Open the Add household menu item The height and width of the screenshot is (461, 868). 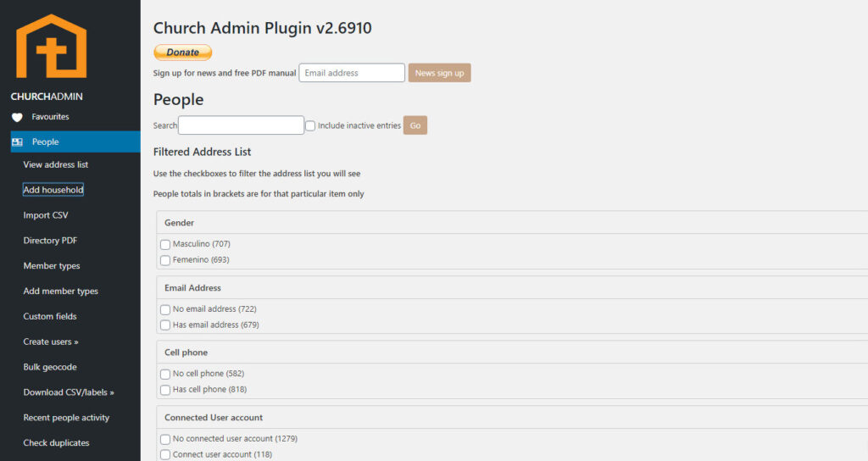coord(53,190)
